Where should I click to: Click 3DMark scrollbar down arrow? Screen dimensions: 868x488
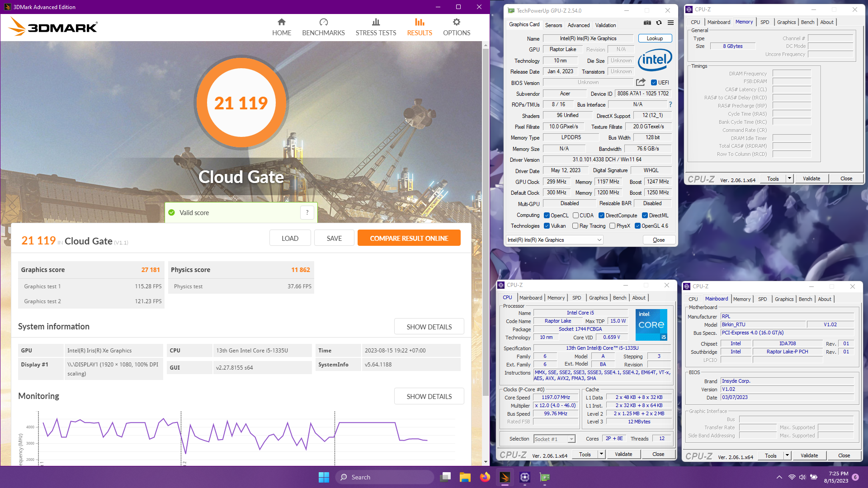point(486,462)
